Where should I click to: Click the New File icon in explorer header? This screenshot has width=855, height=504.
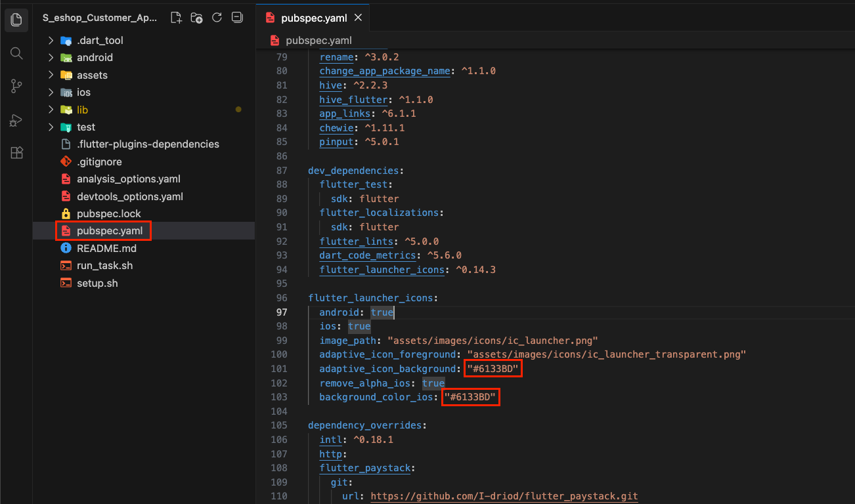coord(176,18)
